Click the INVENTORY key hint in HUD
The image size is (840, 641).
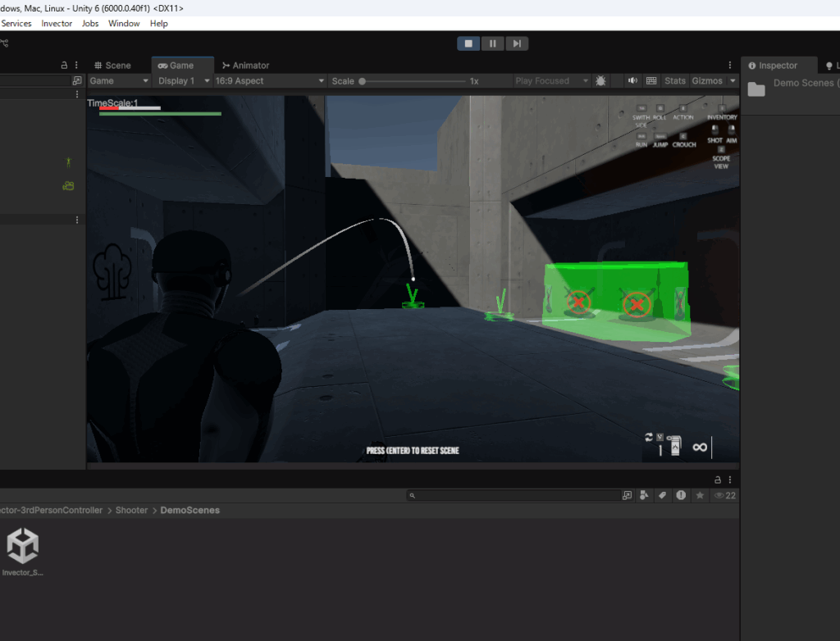pyautogui.click(x=722, y=113)
